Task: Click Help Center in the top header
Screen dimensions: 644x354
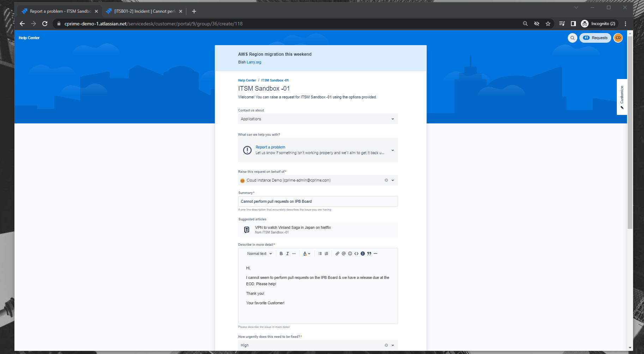Action: click(x=29, y=38)
